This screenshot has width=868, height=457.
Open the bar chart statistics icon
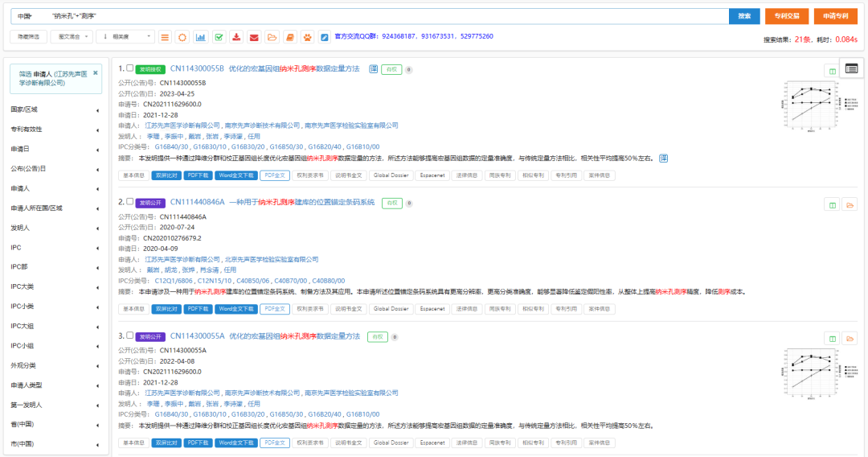pyautogui.click(x=200, y=37)
